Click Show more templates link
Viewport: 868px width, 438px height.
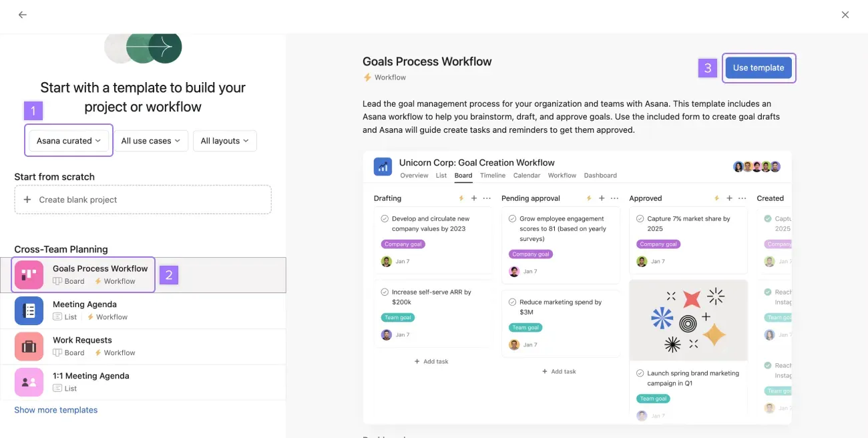pyautogui.click(x=56, y=410)
